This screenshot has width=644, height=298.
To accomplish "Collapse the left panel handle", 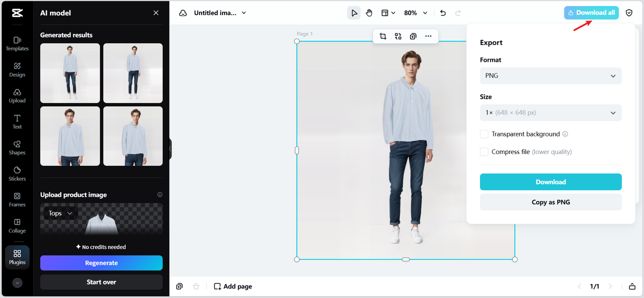I will click(170, 149).
